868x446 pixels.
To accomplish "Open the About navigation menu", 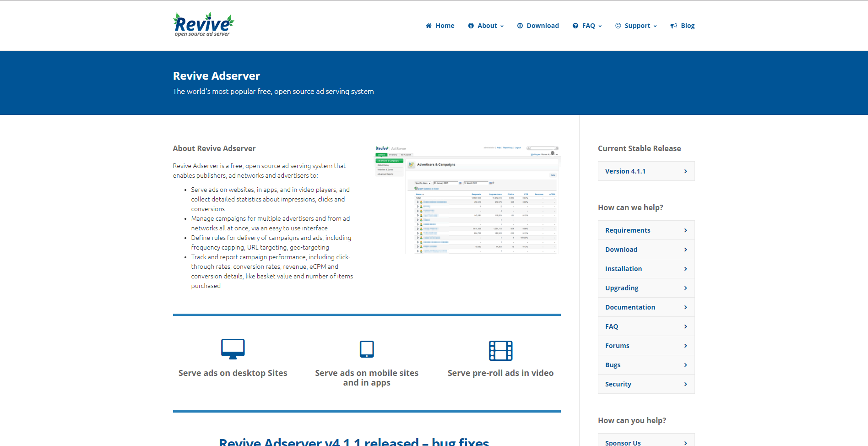I will point(486,26).
